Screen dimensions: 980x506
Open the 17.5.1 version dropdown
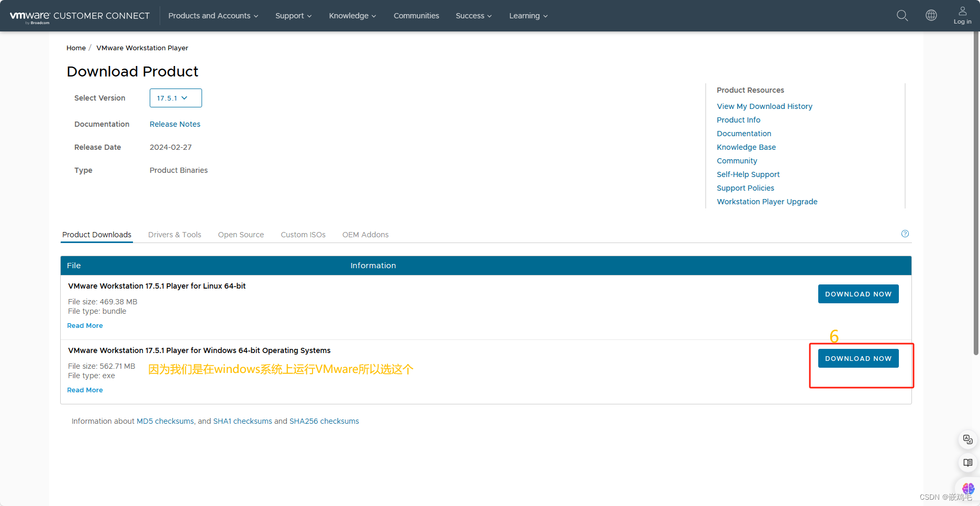point(175,98)
